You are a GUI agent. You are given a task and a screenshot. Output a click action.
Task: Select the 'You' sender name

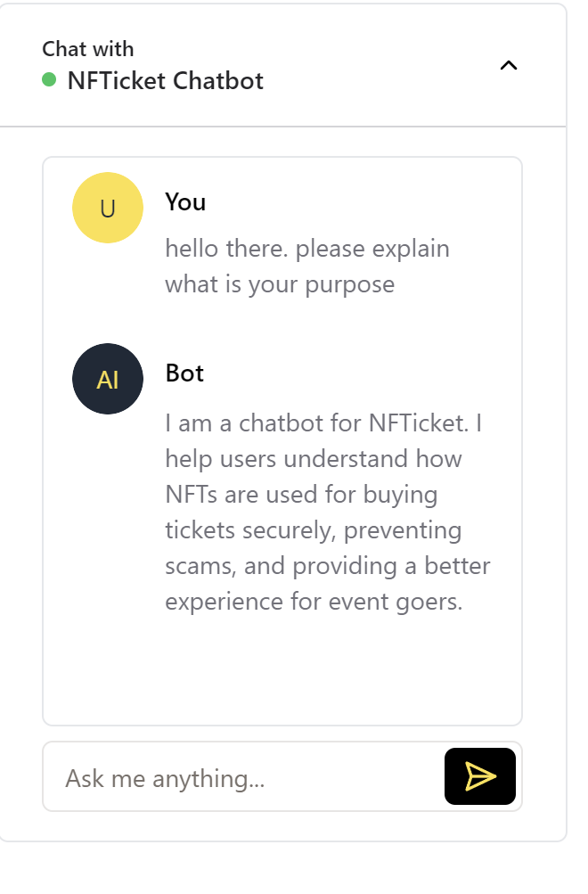tap(185, 202)
